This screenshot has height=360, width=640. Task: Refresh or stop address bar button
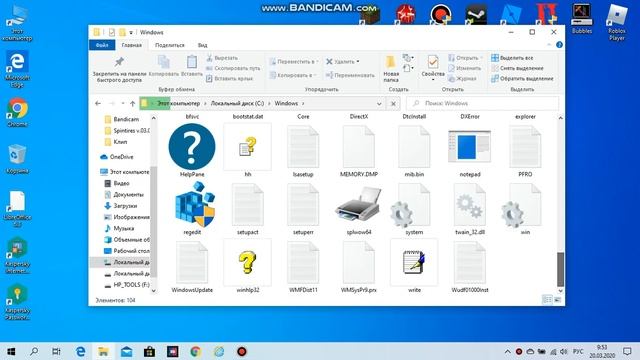pyautogui.click(x=393, y=104)
